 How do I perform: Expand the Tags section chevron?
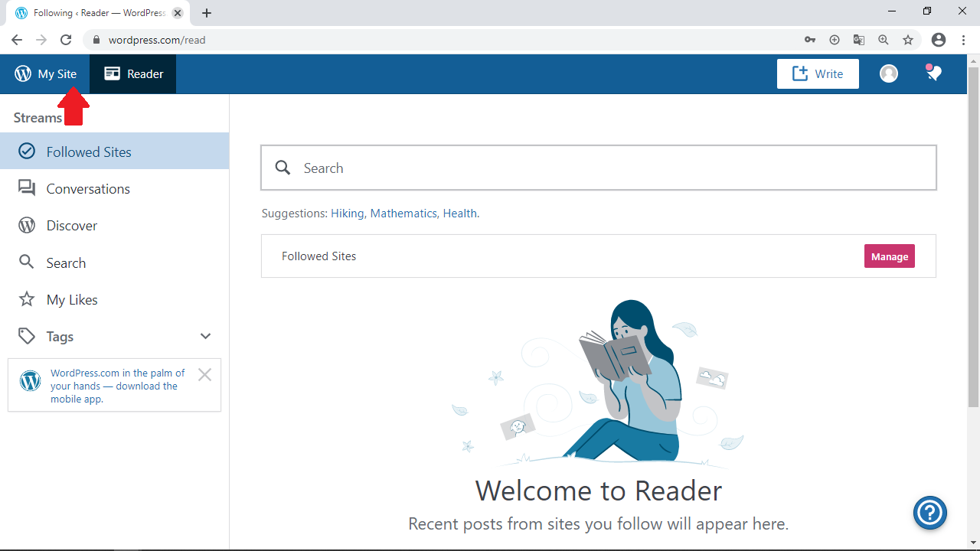click(205, 336)
